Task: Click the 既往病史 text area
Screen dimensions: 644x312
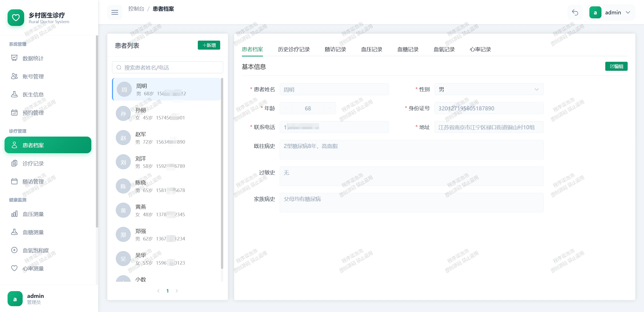Action: click(x=411, y=150)
